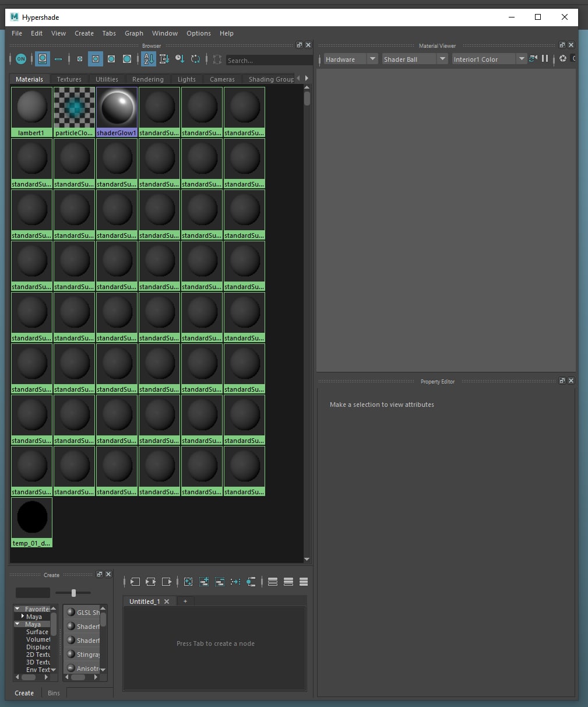Sort Browser items by time

(180, 59)
